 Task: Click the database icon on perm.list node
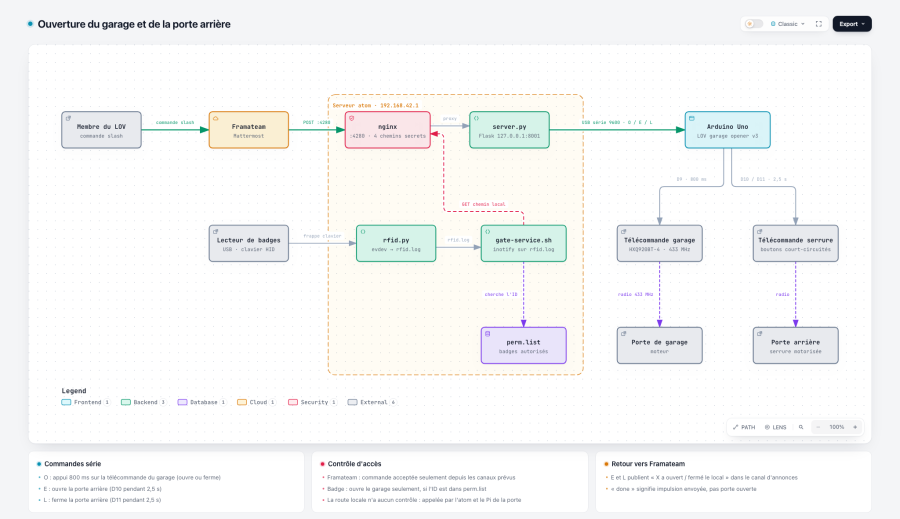(x=488, y=334)
